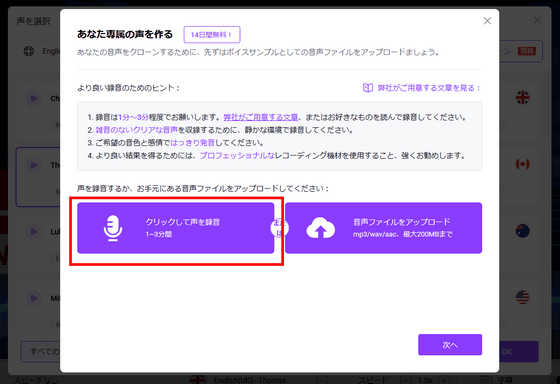
Task: Click the あなた専属の声を作る heading
Action: (125, 34)
